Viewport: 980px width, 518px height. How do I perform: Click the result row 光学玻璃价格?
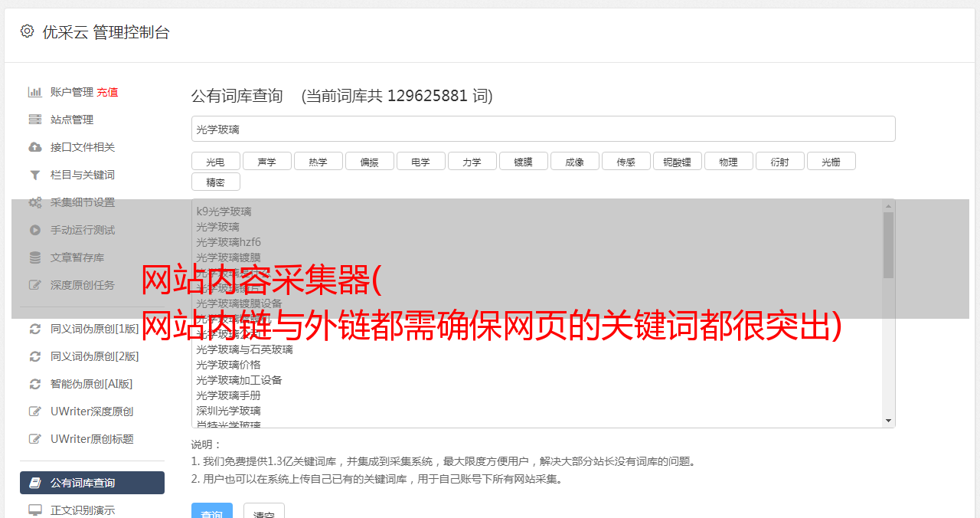coord(228,365)
